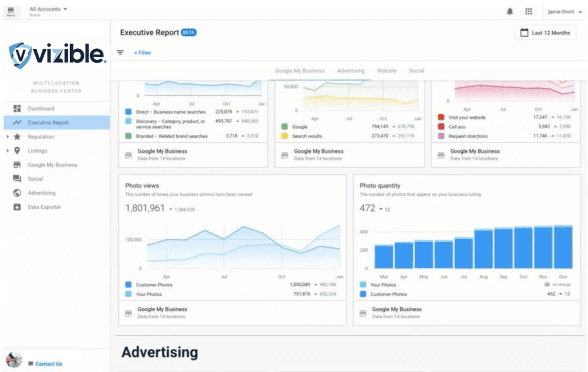Click storefront icon under search types card
This screenshot has height=372, width=588.
[x=128, y=155]
